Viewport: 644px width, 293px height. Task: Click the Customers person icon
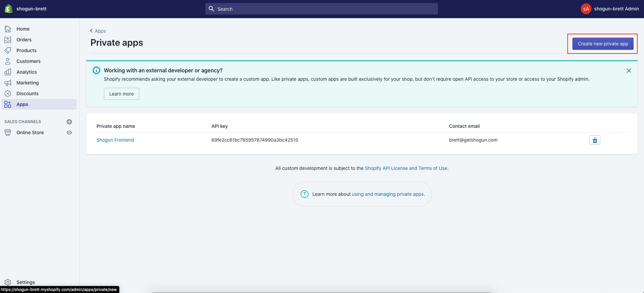pos(8,61)
